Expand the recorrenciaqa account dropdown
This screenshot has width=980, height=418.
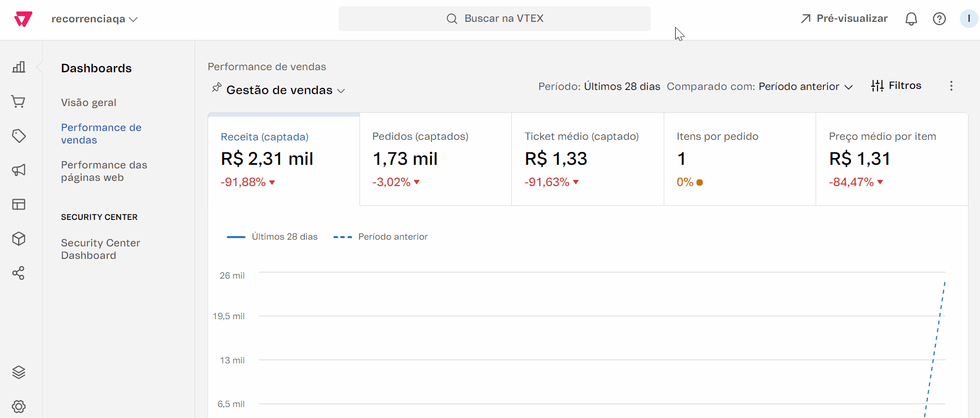coord(94,19)
